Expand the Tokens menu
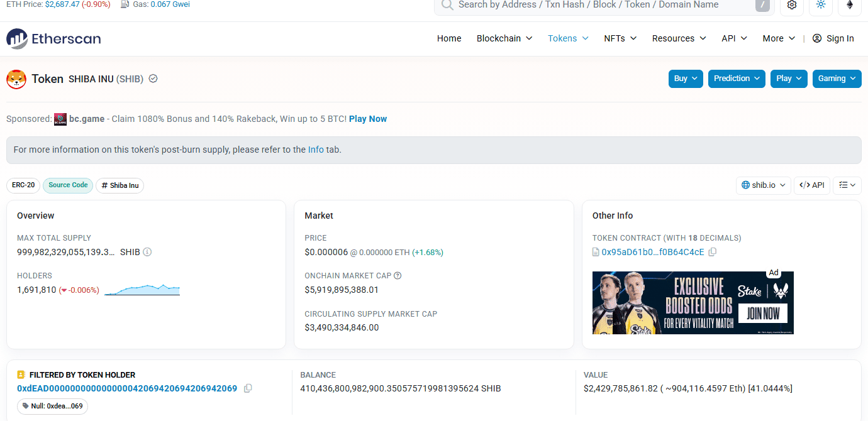 568,38
